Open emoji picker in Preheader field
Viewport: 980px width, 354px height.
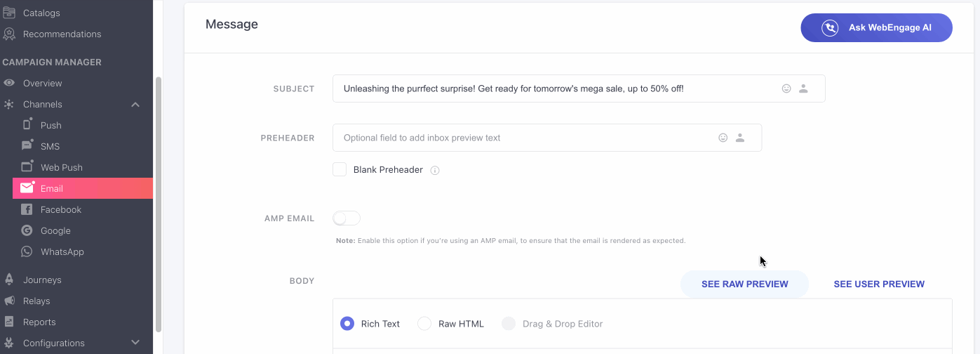723,138
